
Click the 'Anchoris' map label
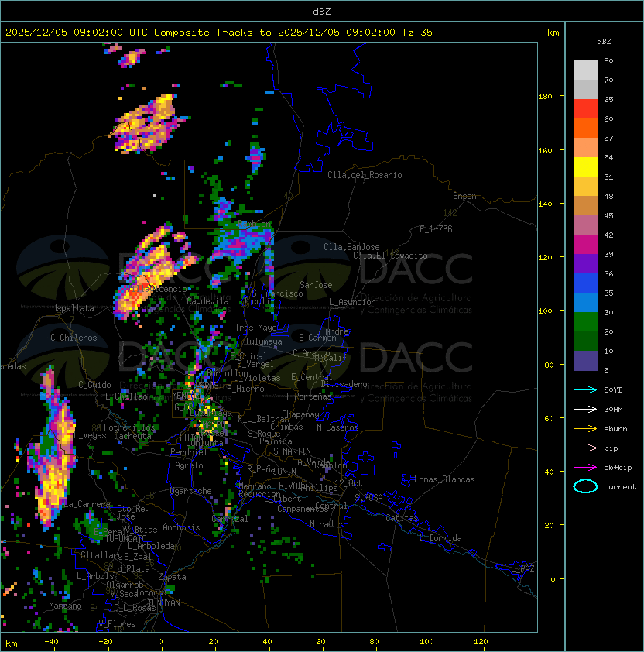point(181,527)
